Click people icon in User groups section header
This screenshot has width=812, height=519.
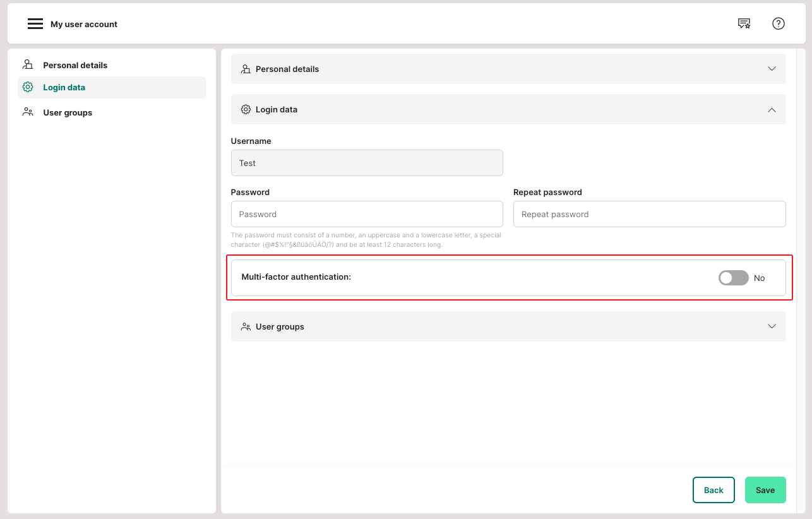[246, 326]
